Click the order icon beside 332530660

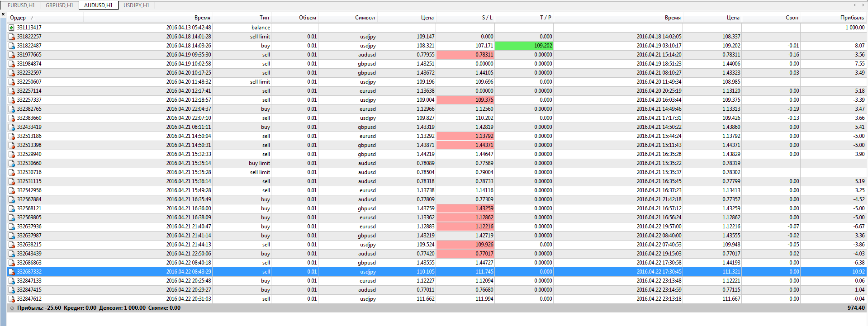pyautogui.click(x=12, y=163)
